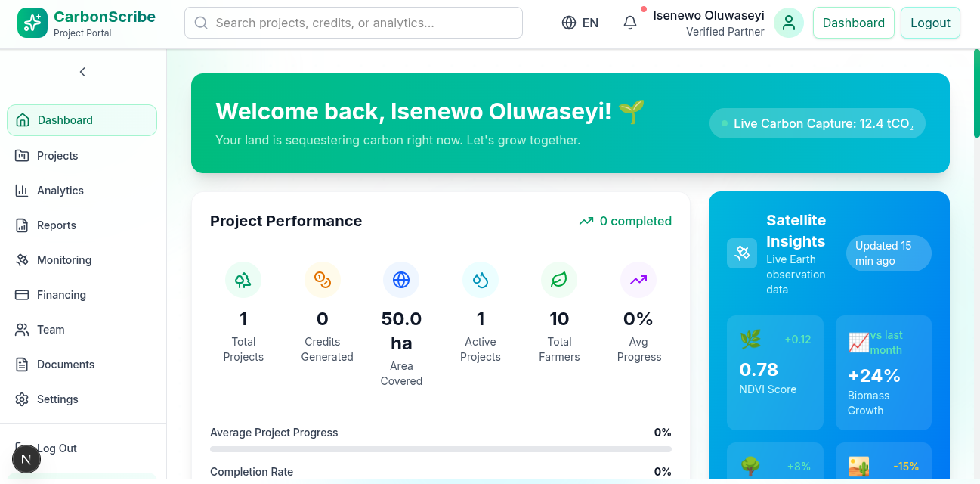Click the Satellite Insights satellite icon
This screenshot has height=484, width=980.
(x=742, y=253)
